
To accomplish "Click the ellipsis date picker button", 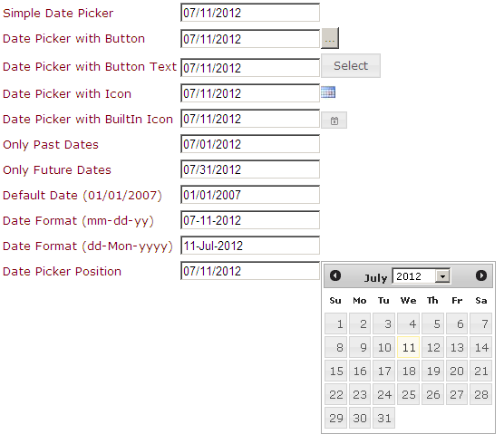I will point(330,39).
